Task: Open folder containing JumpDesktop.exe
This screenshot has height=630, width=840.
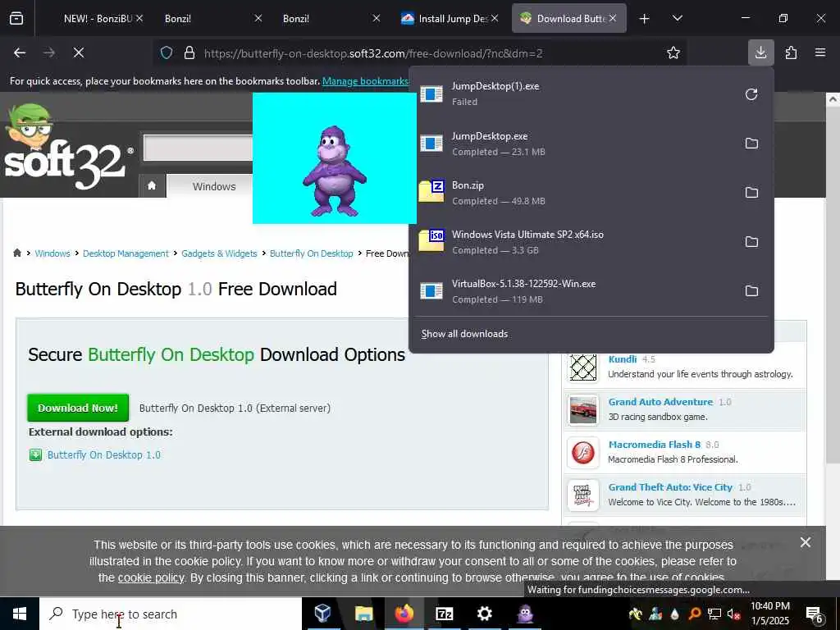Action: (751, 144)
